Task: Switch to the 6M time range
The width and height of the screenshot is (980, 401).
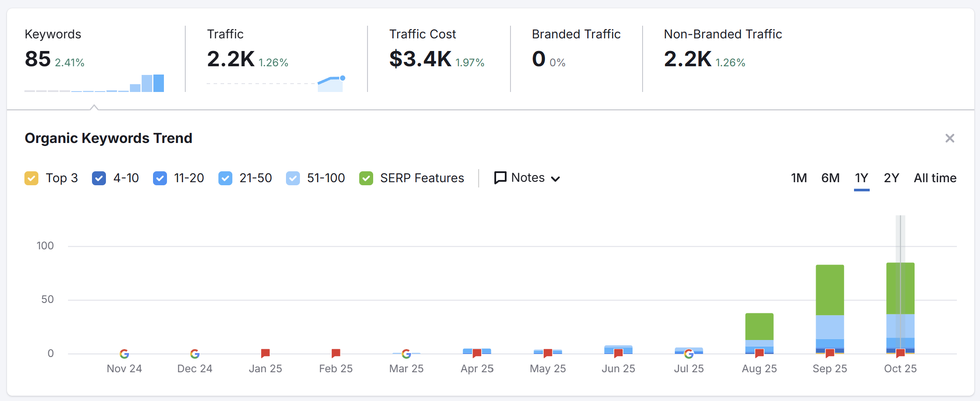Action: click(830, 178)
